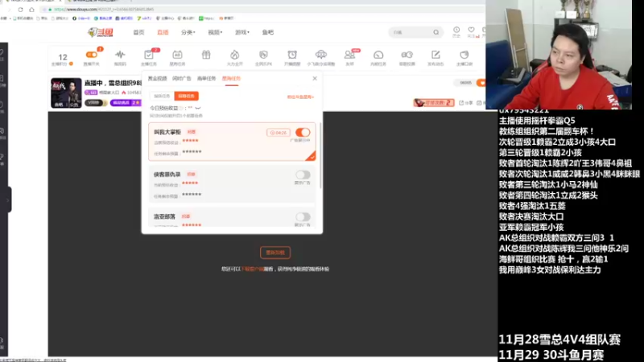The width and height of the screenshot is (644, 362).
Task: Click the info icon beside today's estimated earnings
Action: pos(181,109)
